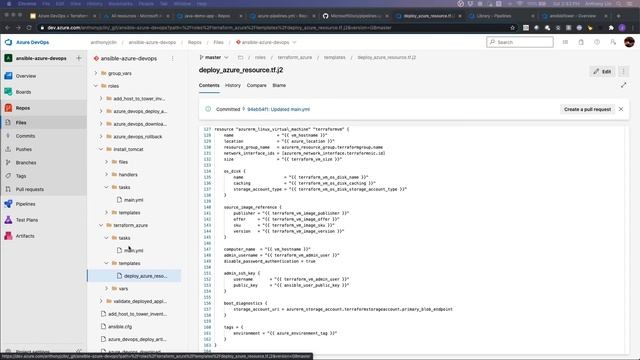The height and width of the screenshot is (360, 640).
Task: Select Branches under Repos
Action: [26, 162]
